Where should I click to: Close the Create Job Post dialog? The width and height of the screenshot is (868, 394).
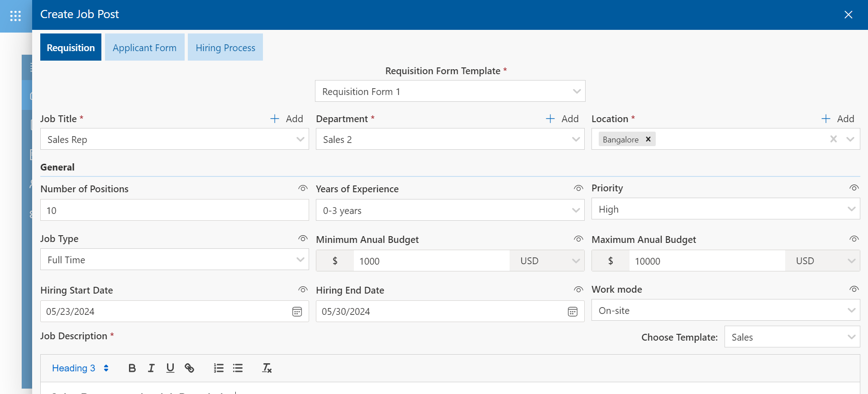(848, 14)
